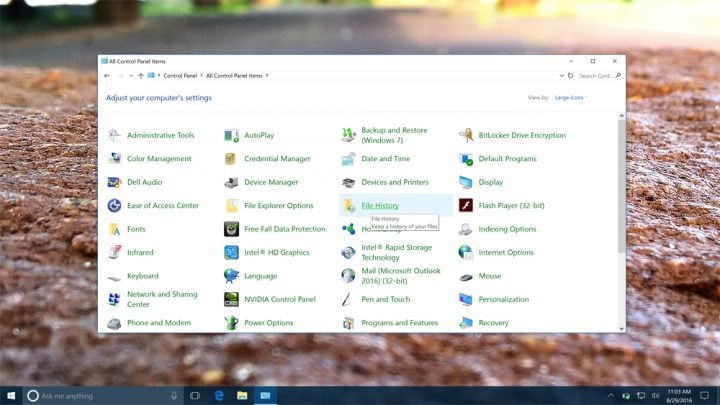Launch Microsoft Edge from the taskbar
The image size is (720, 405).
[219, 396]
